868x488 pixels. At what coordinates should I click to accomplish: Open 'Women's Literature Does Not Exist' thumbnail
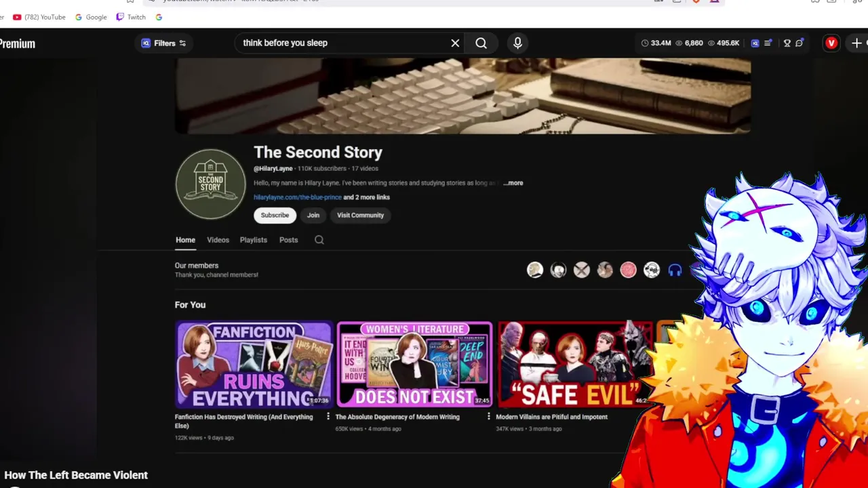[x=414, y=365]
